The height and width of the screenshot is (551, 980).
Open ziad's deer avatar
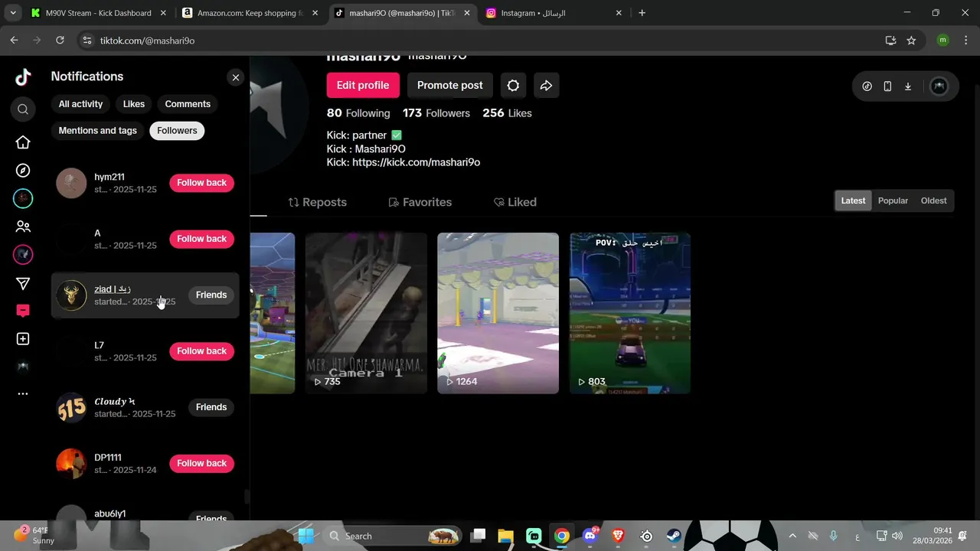click(71, 295)
